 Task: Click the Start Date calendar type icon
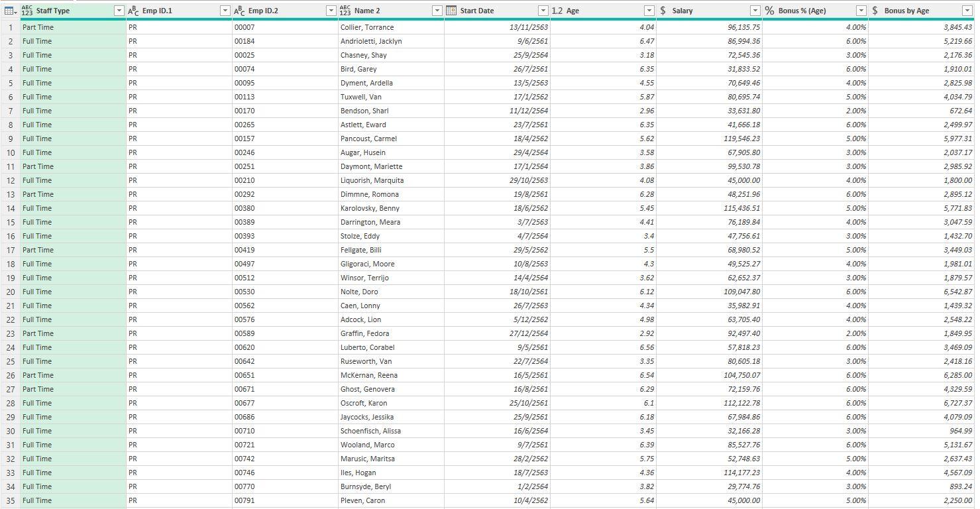coord(451,11)
